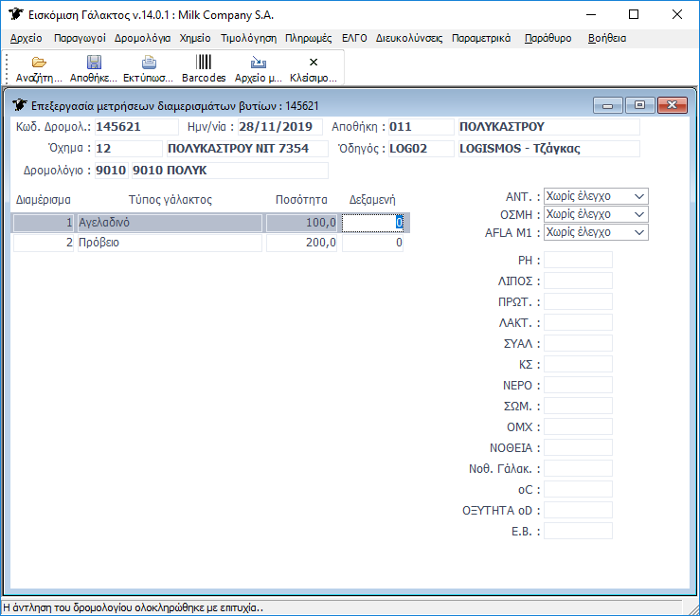Viewport: 700px width, 616px height.
Task: Open the Παραγωγοί menu
Action: (x=80, y=38)
